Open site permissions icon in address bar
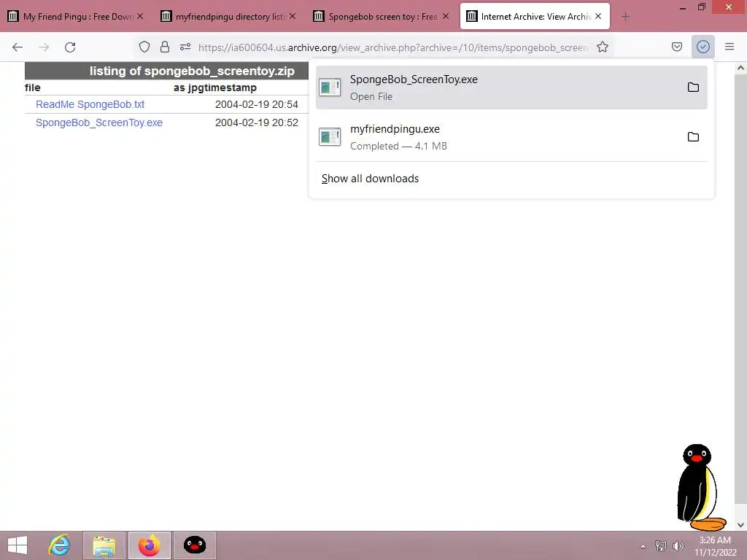 click(185, 47)
